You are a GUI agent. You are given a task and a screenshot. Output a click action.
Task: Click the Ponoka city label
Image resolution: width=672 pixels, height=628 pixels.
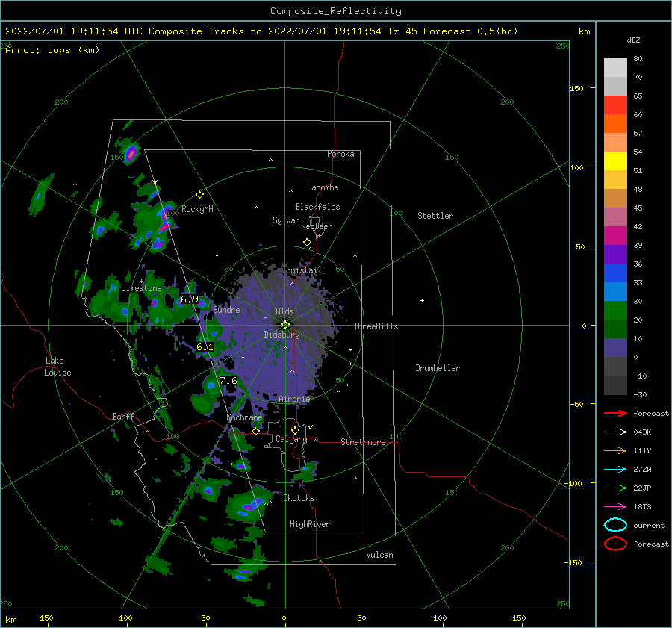tap(340, 154)
